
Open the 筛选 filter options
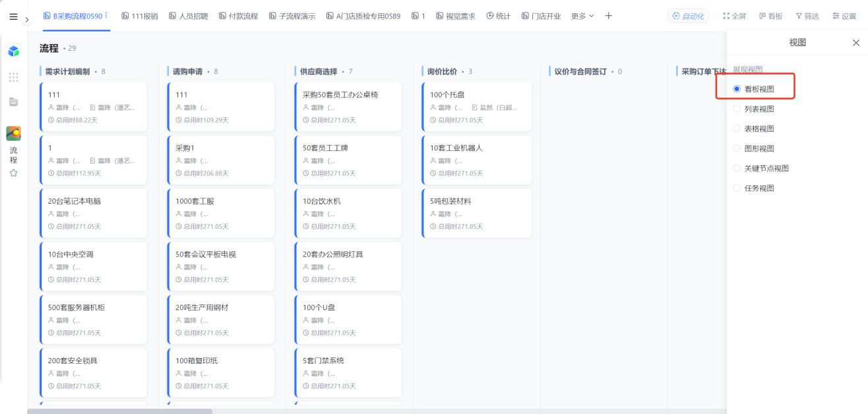click(807, 16)
